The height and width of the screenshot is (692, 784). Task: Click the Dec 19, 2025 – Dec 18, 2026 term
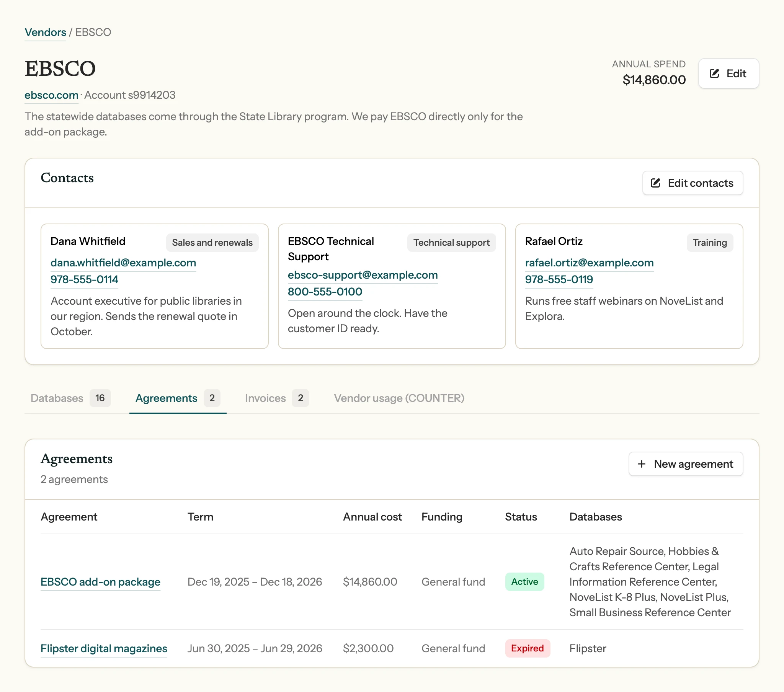pos(255,582)
